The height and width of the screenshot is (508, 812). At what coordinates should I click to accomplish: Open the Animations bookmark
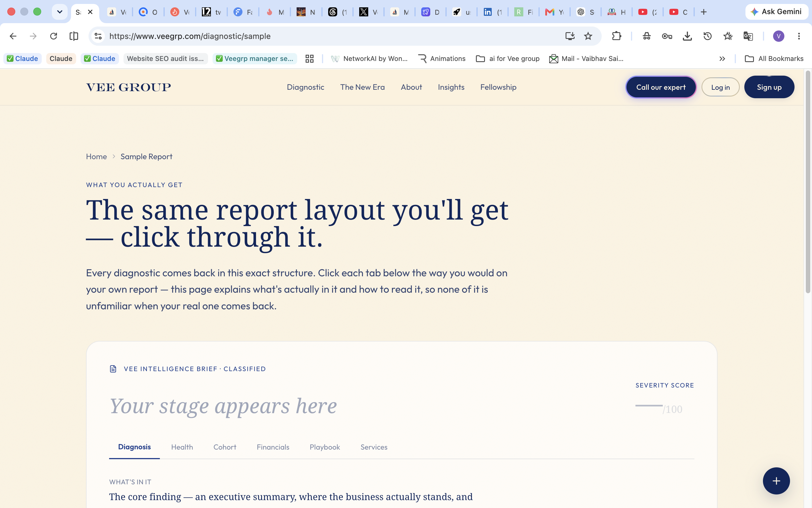pos(442,58)
